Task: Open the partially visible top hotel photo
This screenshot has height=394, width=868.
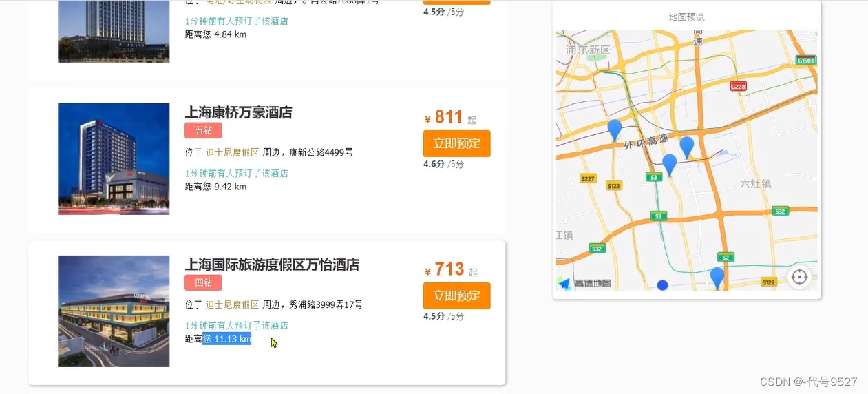Action: click(x=114, y=31)
